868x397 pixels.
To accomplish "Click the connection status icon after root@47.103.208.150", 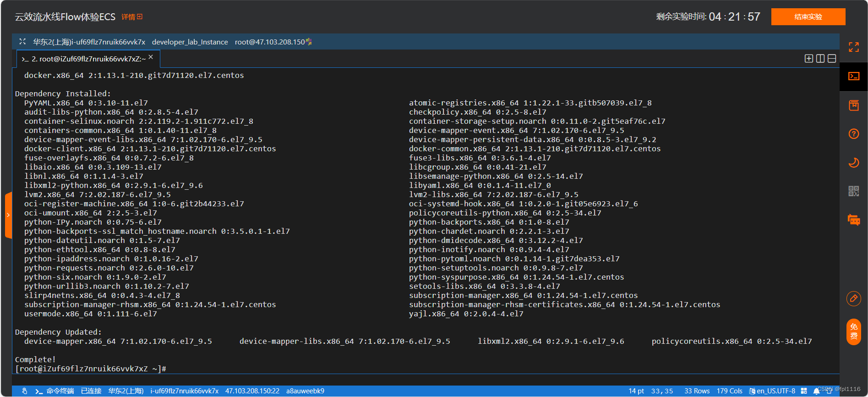I will click(309, 42).
